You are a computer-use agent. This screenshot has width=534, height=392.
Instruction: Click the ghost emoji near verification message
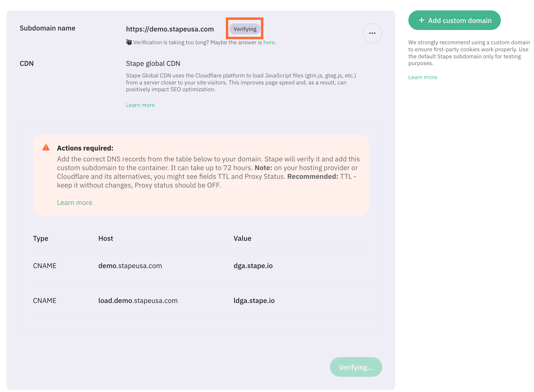(x=129, y=42)
